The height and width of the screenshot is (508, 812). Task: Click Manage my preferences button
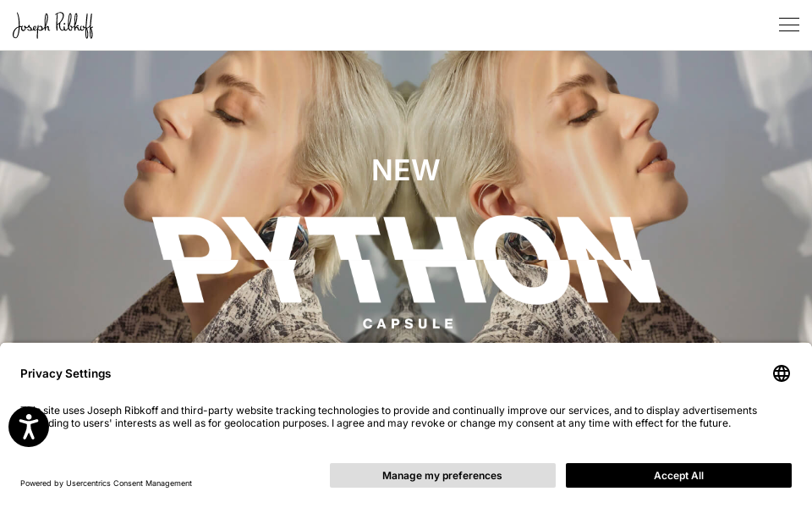[x=442, y=475]
